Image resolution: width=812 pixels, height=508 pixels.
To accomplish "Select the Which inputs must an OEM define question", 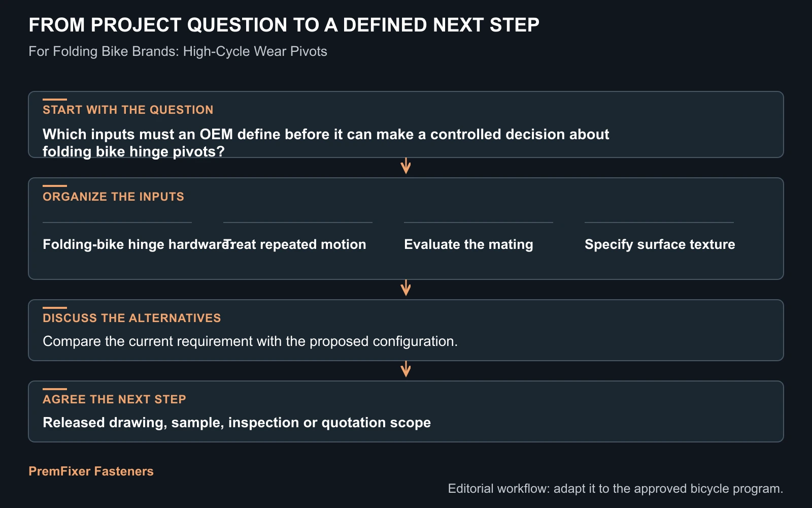I will [326, 143].
